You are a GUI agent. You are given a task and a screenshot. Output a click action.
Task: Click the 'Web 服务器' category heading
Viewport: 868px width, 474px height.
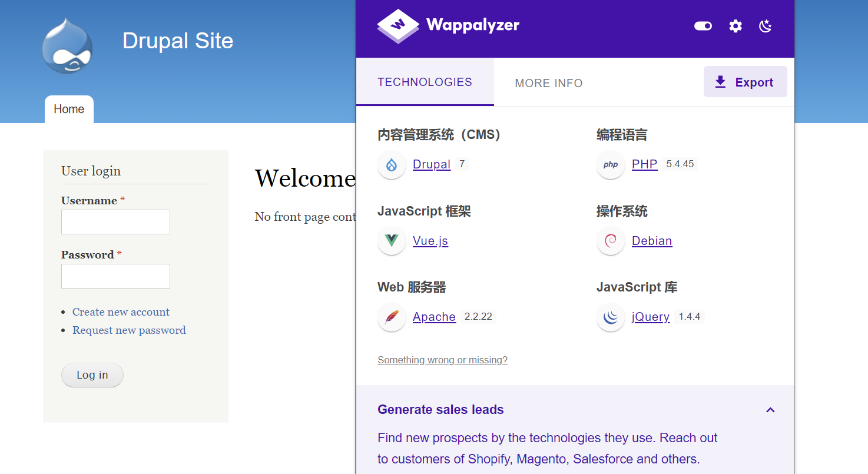coord(412,287)
